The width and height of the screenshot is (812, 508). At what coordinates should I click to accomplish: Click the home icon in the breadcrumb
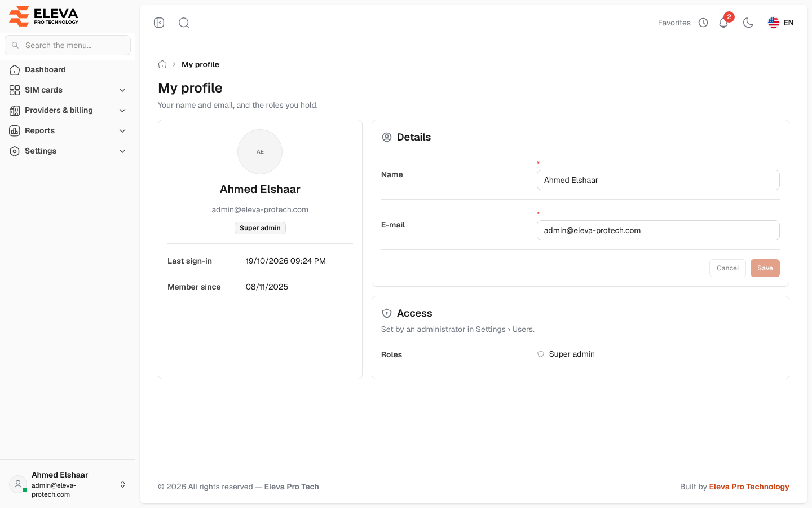[x=162, y=64]
